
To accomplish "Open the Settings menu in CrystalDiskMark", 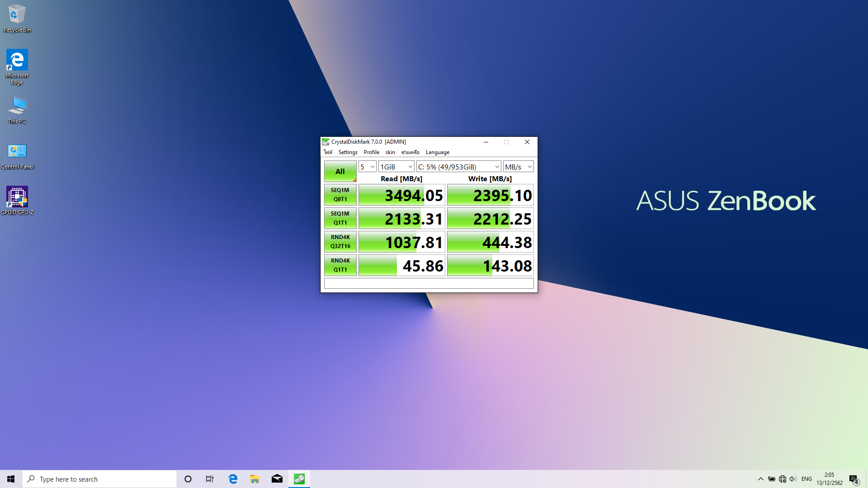I will click(x=348, y=152).
